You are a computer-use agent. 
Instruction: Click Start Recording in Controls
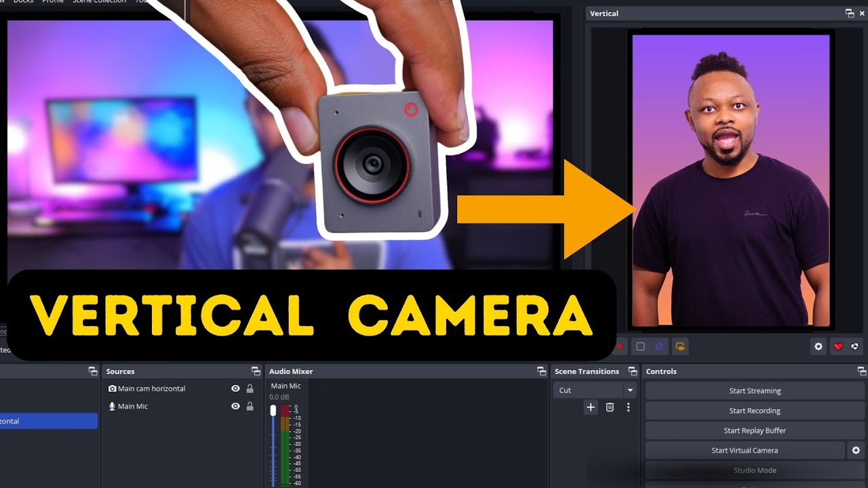pyautogui.click(x=755, y=411)
